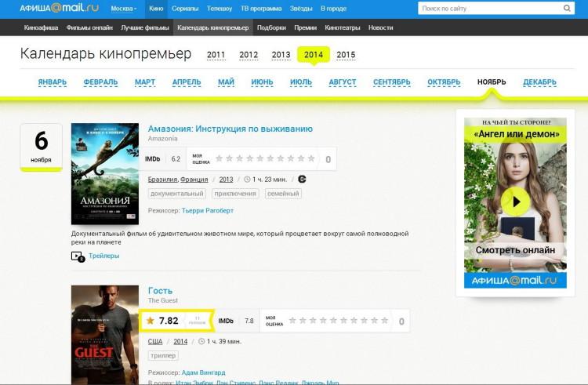Open the Октябрь month tab

pos(444,82)
